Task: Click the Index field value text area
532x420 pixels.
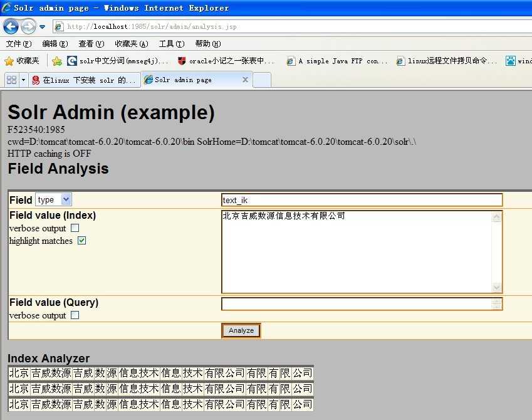Action: [357, 251]
